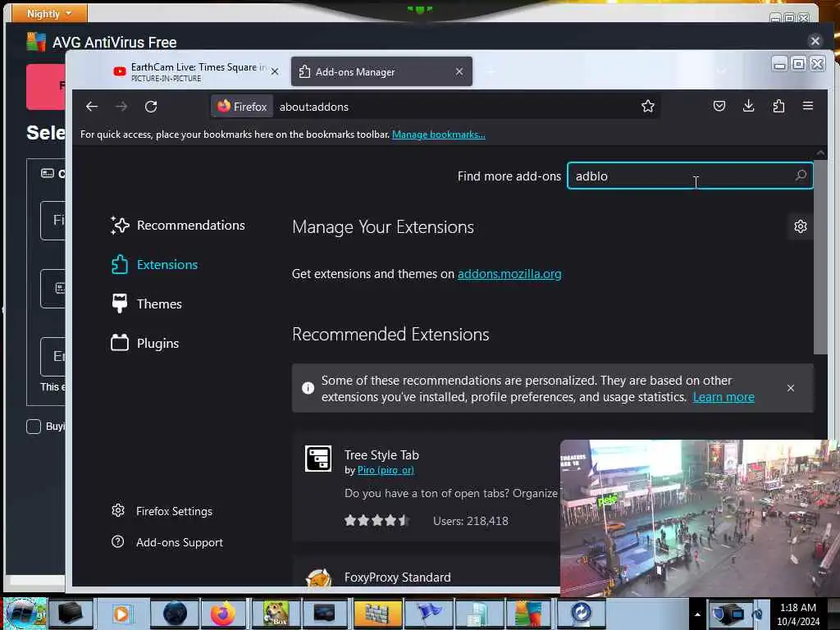840x630 pixels.
Task: Click the FoxyProxy Standard fox icon
Action: pos(318,578)
